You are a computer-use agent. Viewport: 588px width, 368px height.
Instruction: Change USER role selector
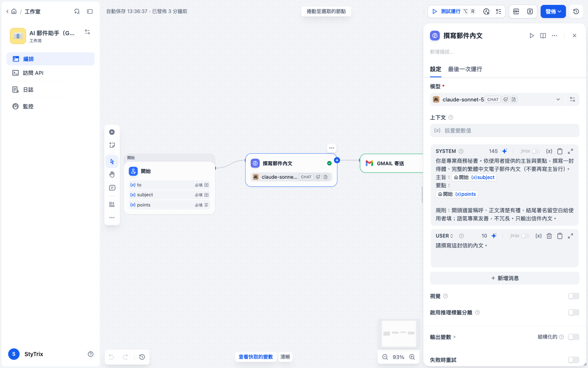[445, 236]
